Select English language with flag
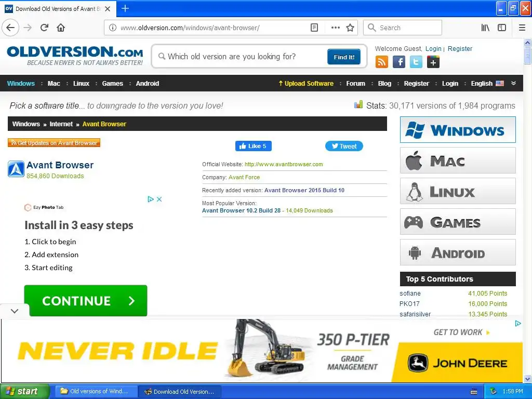Screen dimensions: 532x399 pyautogui.click(x=487, y=84)
